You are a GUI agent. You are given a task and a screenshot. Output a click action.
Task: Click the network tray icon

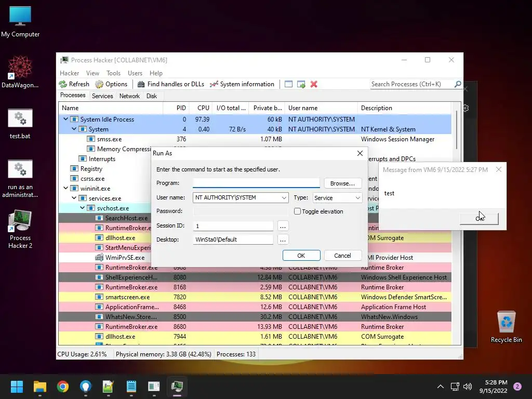coord(455,387)
